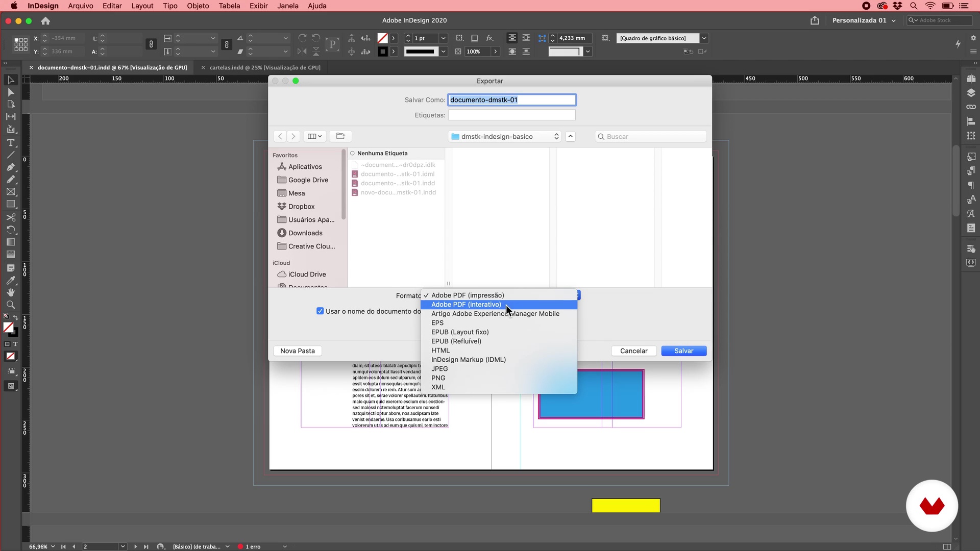This screenshot has width=980, height=551.
Task: Select the Zoom tool
Action: [x=10, y=305]
